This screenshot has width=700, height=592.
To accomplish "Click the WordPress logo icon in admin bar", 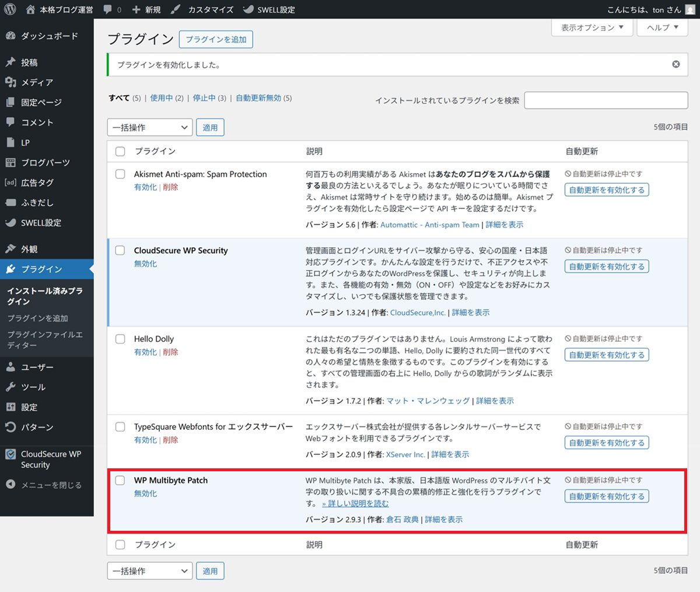I will click(x=10, y=9).
